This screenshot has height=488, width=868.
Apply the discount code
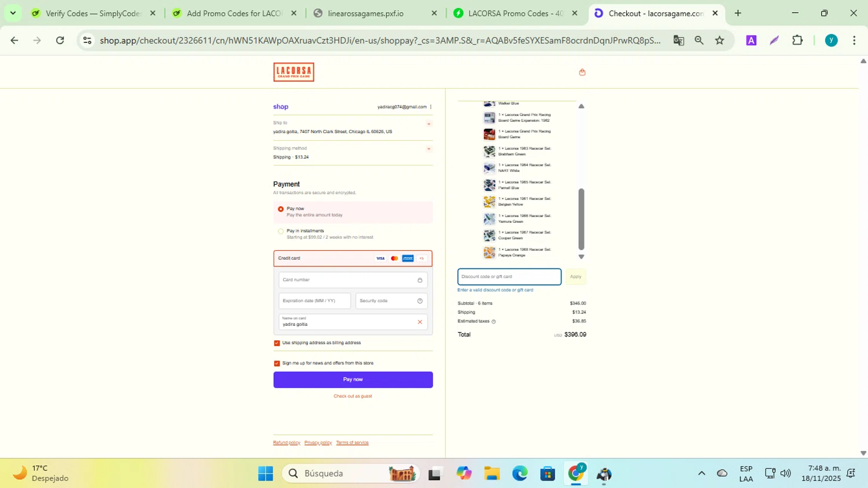click(576, 277)
